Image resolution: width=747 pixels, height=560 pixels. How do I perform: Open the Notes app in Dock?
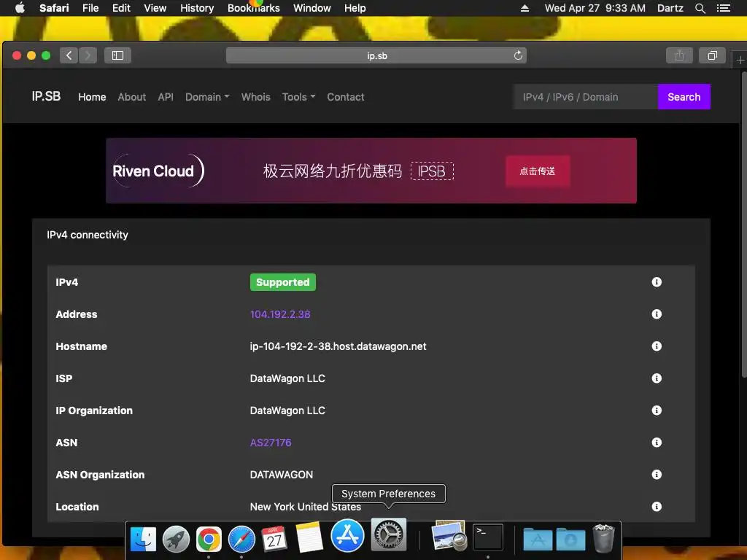point(309,537)
